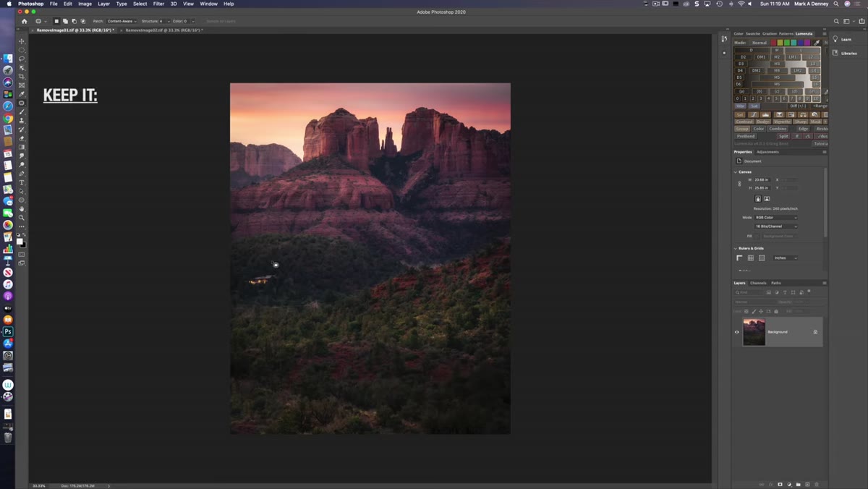Click the Lumenzia Split button

pos(783,136)
